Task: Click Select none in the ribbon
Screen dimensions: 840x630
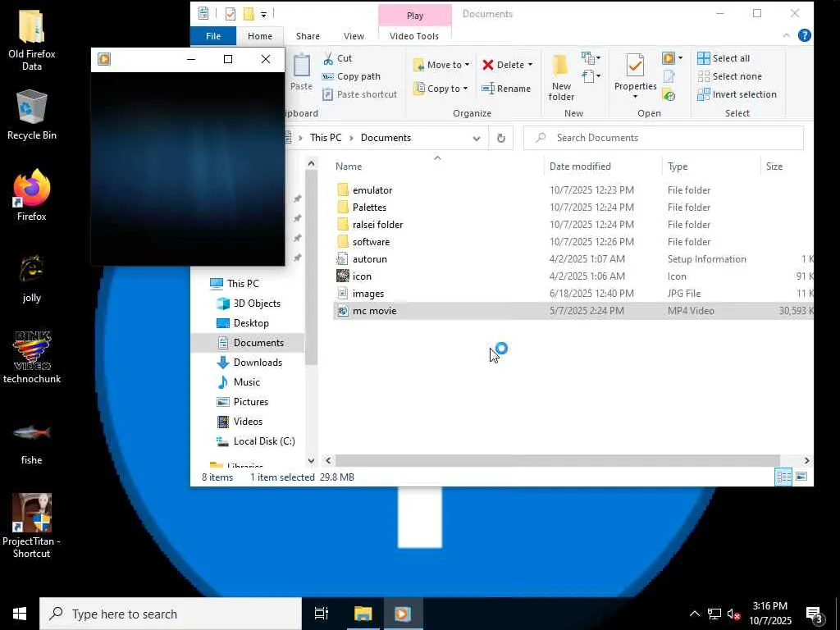Action: [x=729, y=76]
